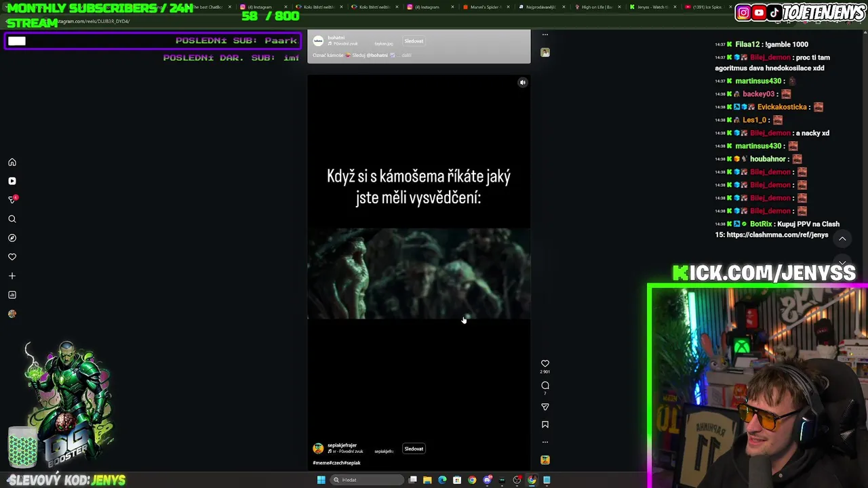Click the #meme#czech#sepiak hashtags

pyautogui.click(x=336, y=463)
